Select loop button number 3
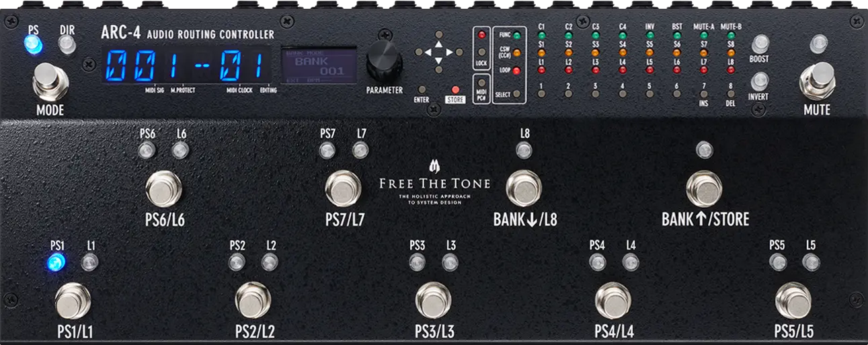 point(596,94)
